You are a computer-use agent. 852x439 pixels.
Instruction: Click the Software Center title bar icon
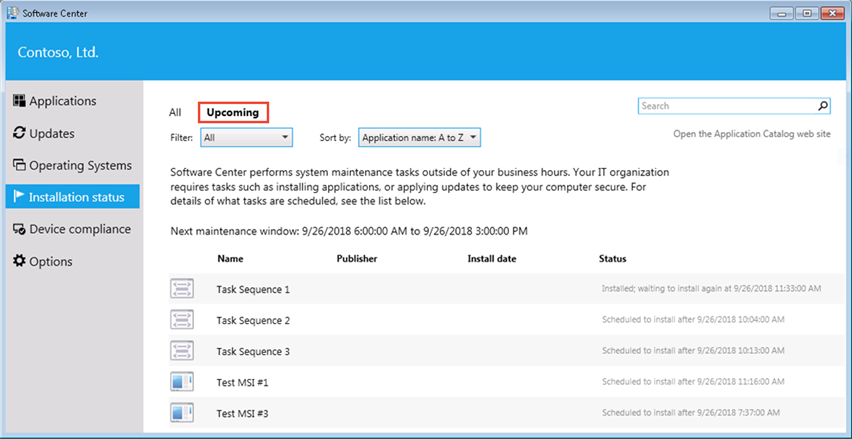12,13
